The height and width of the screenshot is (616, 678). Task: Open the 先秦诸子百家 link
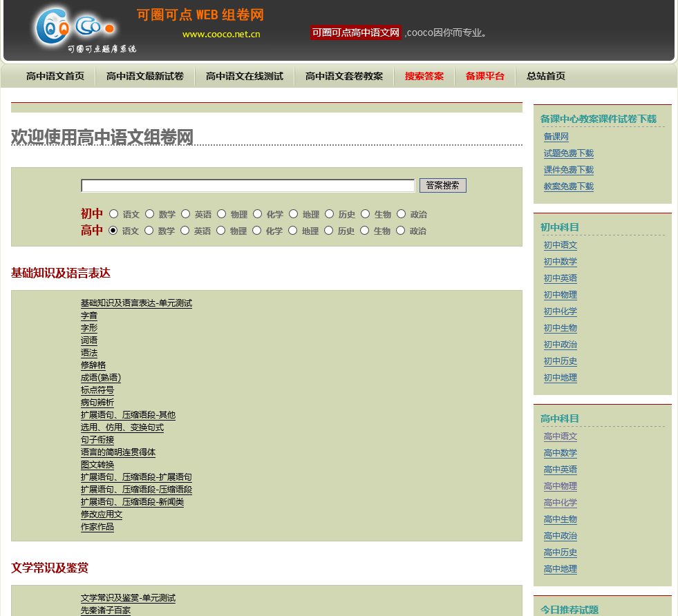(106, 610)
